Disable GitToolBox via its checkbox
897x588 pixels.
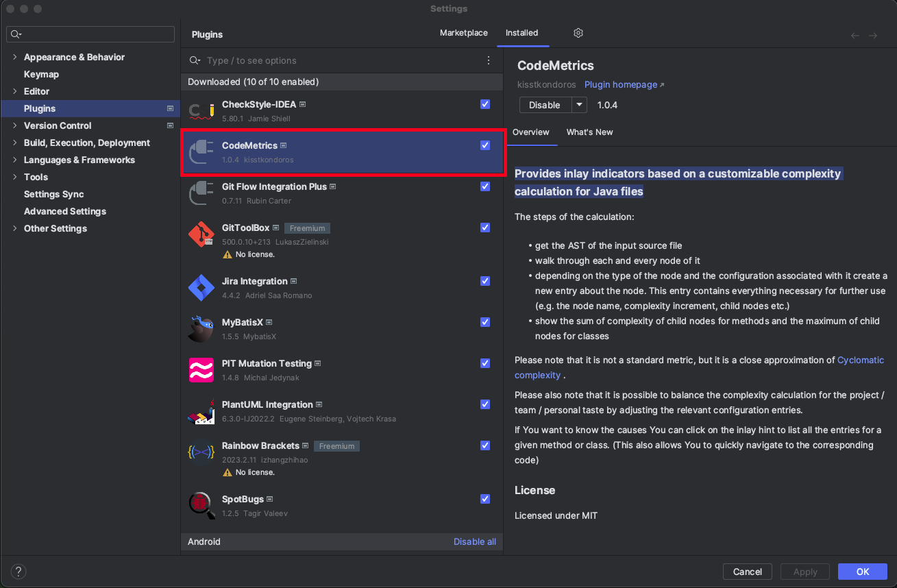(x=485, y=228)
